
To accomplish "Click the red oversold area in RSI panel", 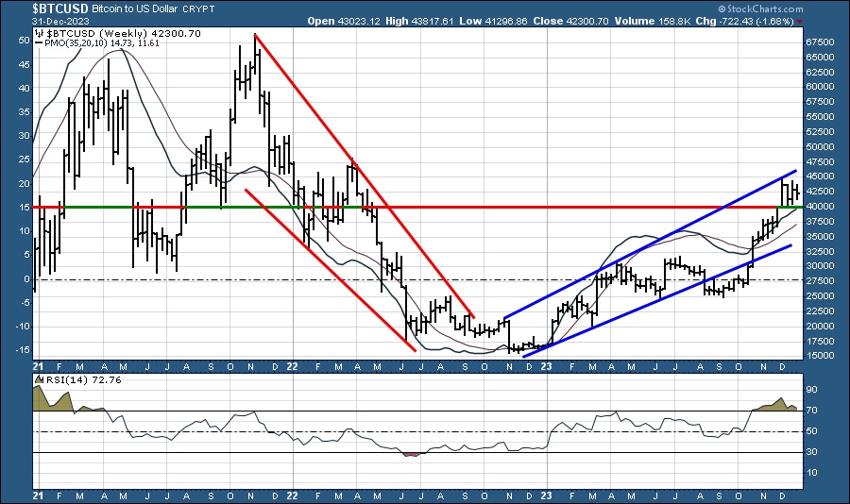I will (x=411, y=454).
